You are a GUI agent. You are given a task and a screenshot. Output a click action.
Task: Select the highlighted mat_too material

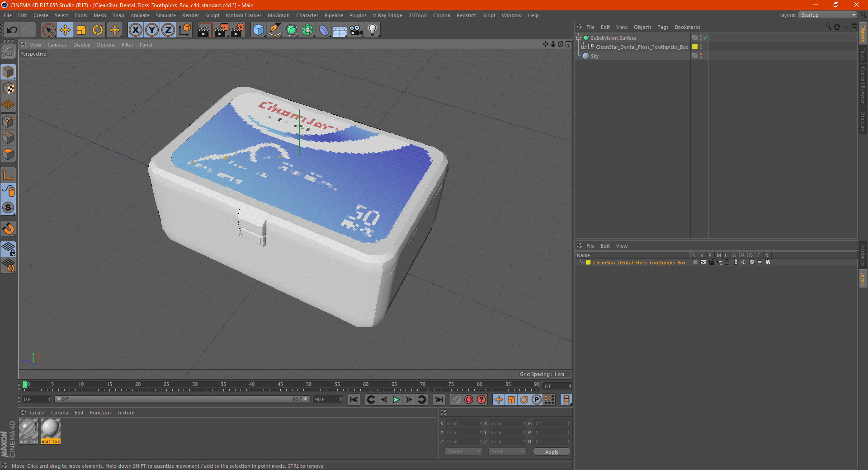click(x=51, y=431)
